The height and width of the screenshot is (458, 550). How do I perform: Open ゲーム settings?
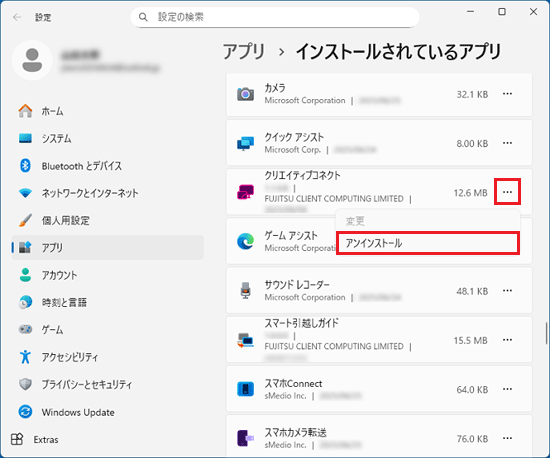point(108,330)
